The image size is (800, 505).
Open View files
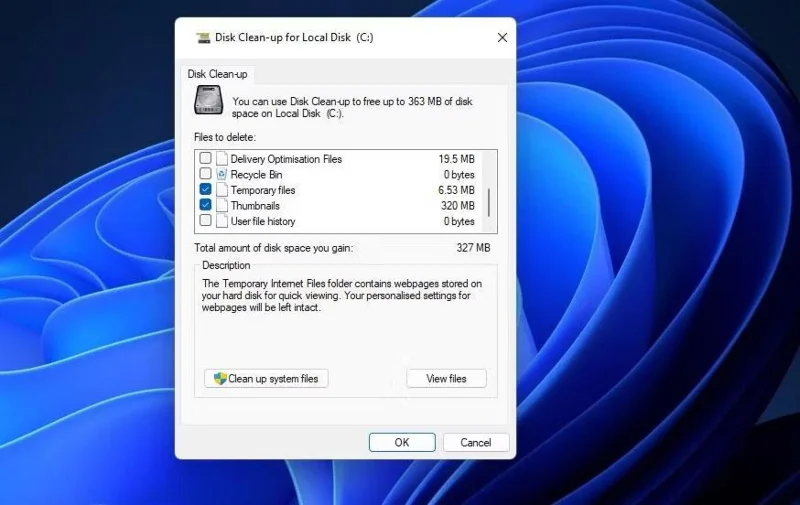(x=446, y=378)
